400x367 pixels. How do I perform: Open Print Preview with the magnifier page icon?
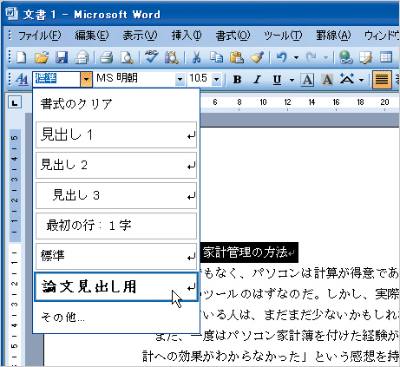pyautogui.click(x=127, y=58)
